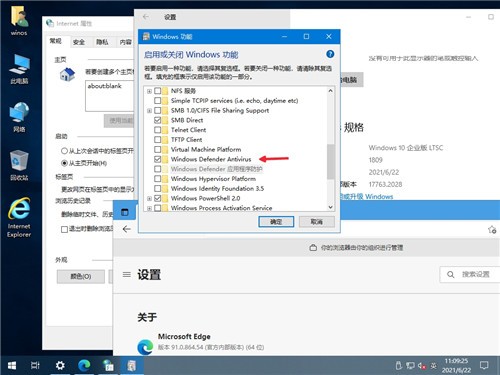This screenshot has height=375, width=500.
Task: Expand the Windows PowerShell 2.0 node
Action: click(x=149, y=198)
